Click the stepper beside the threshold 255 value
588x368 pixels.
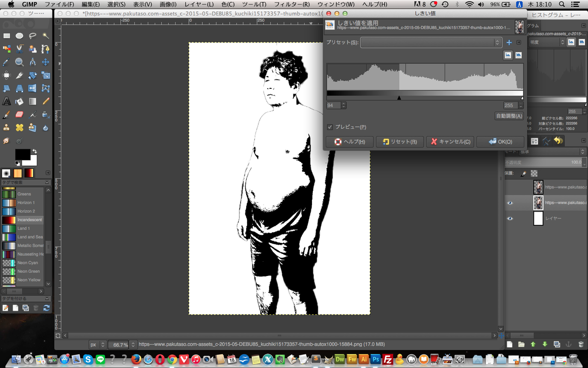[x=521, y=105]
